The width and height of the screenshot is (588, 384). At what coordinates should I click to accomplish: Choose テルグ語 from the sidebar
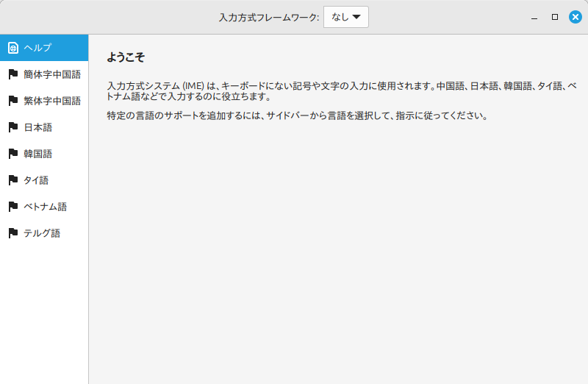click(44, 233)
